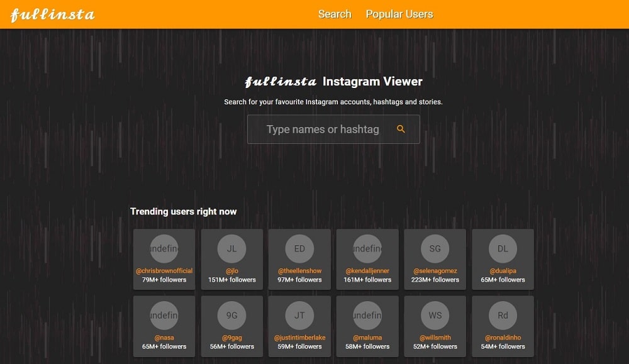Visit the @theellenshow profile link
629x364 pixels.
[x=299, y=271]
